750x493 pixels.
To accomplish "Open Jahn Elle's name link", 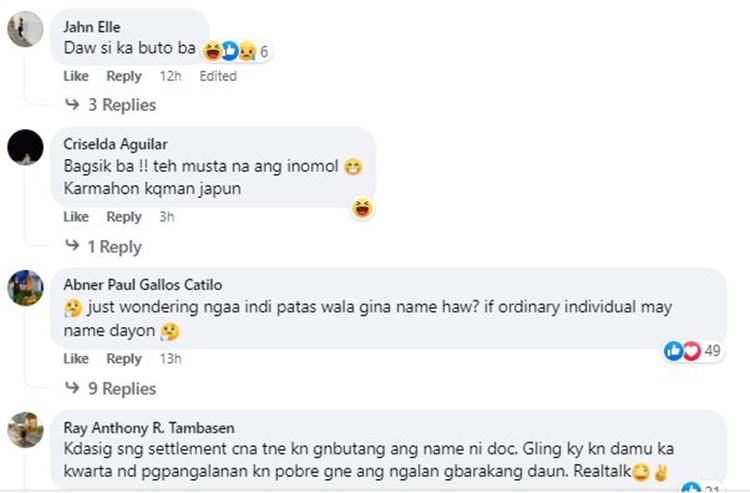I will [91, 27].
